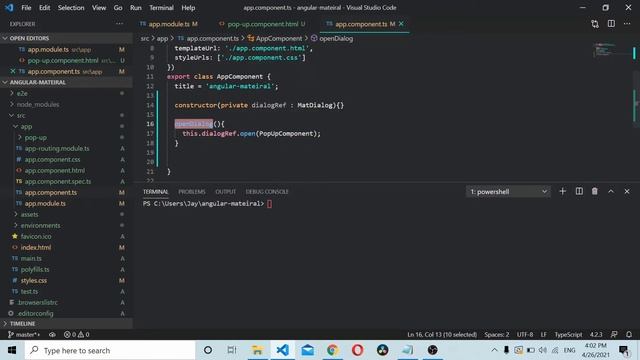Open the View menu
Image resolution: width=640 pixels, height=360 pixels.
pyautogui.click(x=99, y=7)
